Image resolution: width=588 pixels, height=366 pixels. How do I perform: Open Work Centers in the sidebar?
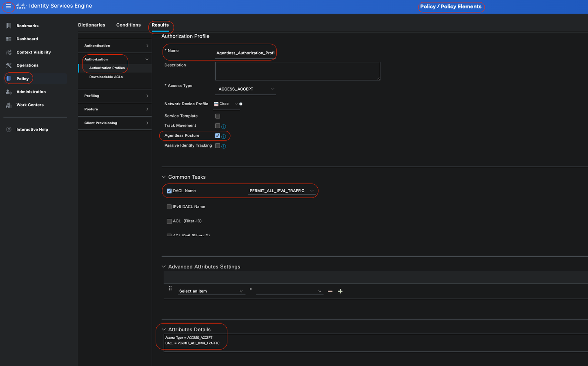(x=30, y=105)
